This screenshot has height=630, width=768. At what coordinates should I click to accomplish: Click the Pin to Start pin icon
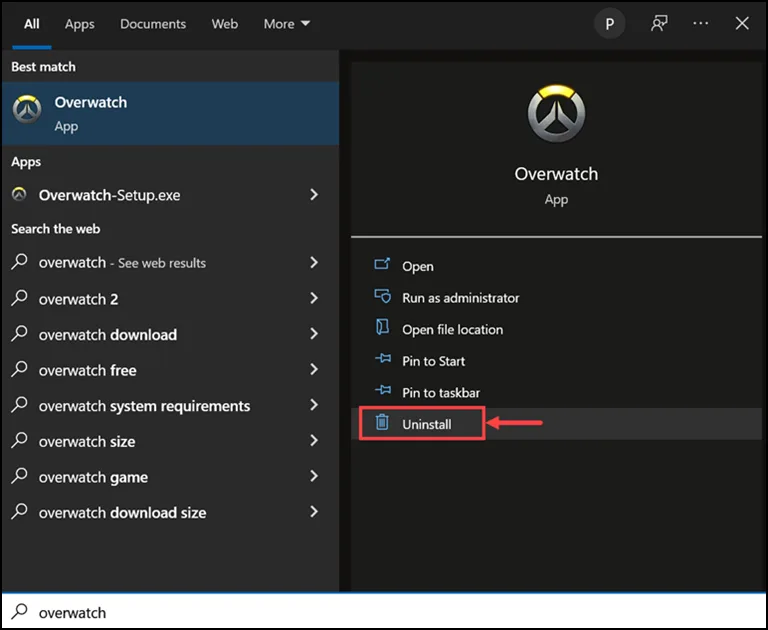coord(383,359)
